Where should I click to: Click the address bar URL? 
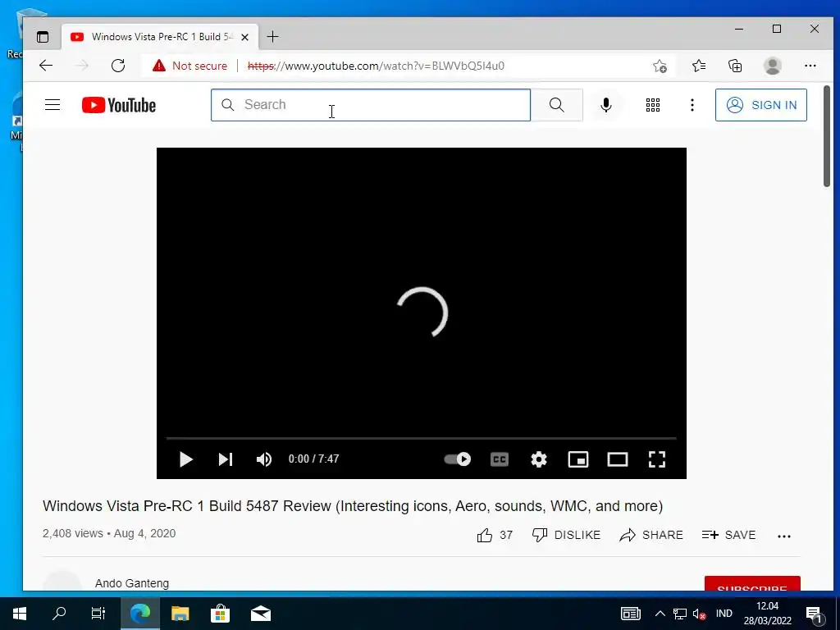[376, 66]
